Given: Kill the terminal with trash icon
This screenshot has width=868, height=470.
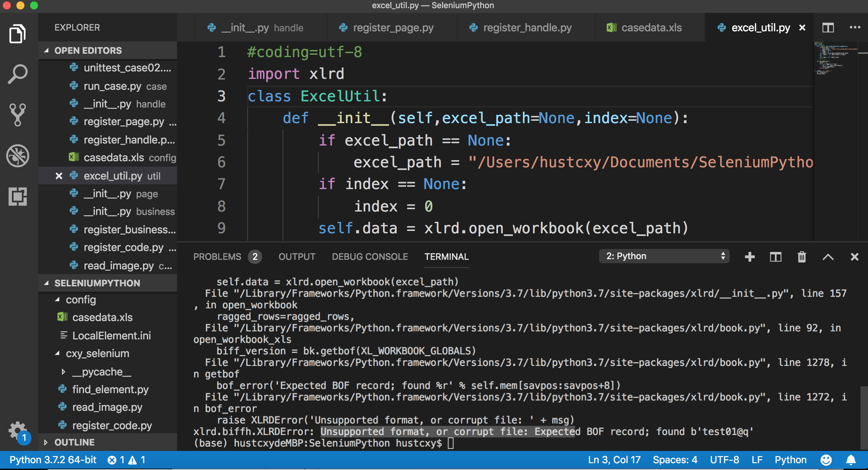Looking at the screenshot, I should tap(802, 257).
